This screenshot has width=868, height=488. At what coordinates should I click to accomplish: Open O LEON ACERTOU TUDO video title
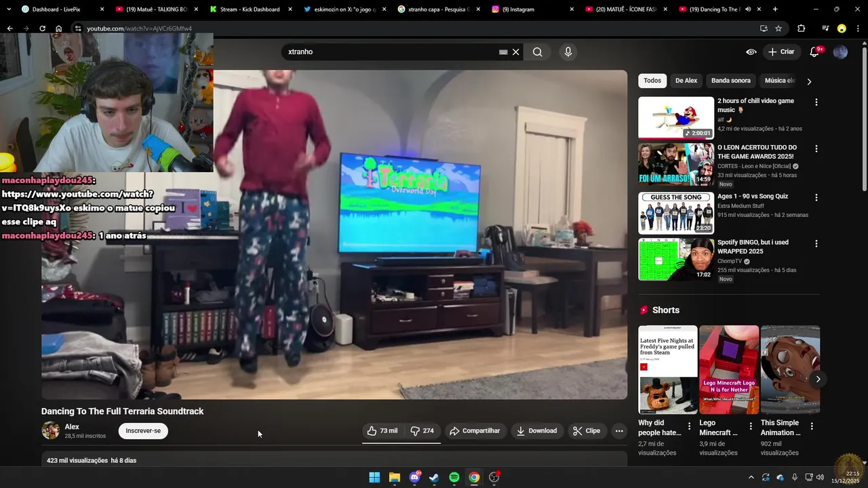click(757, 152)
